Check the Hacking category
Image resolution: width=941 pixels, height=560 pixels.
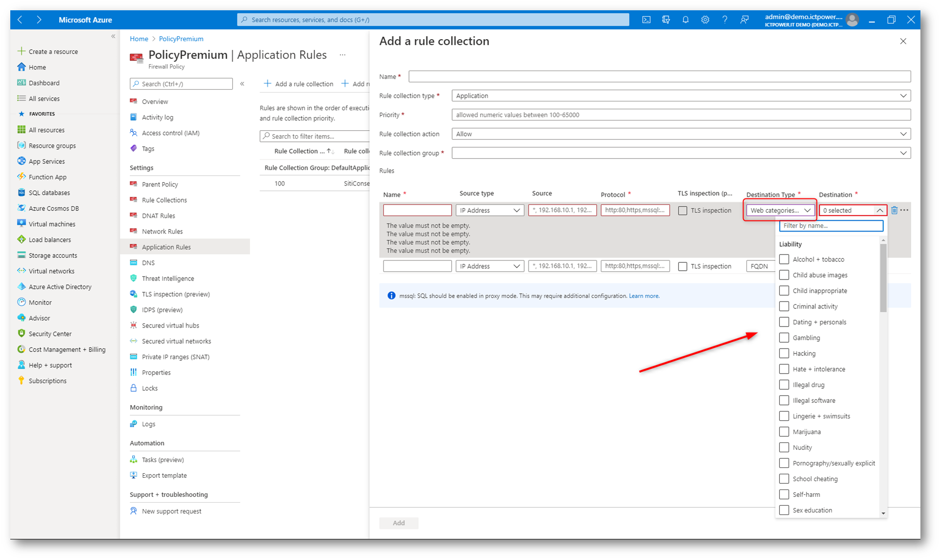click(x=784, y=353)
